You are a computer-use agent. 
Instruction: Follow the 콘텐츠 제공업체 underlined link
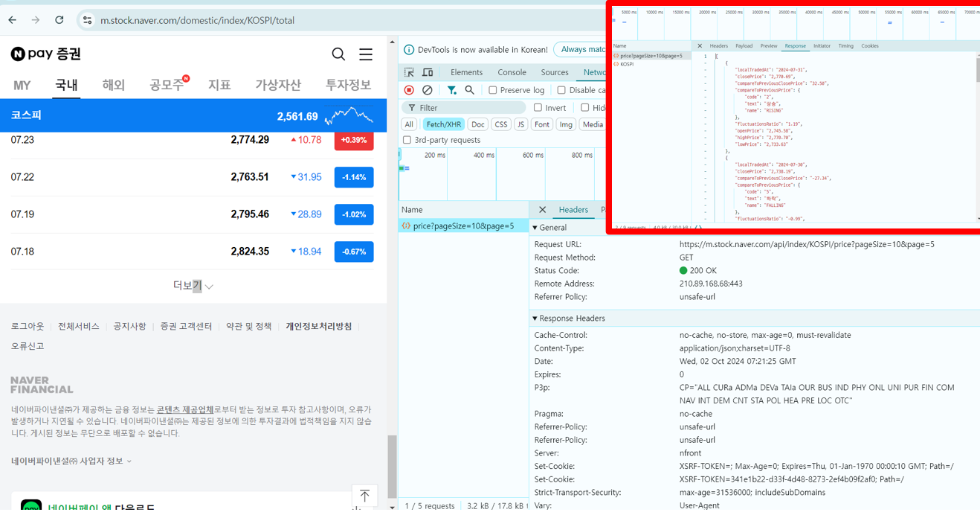185,410
